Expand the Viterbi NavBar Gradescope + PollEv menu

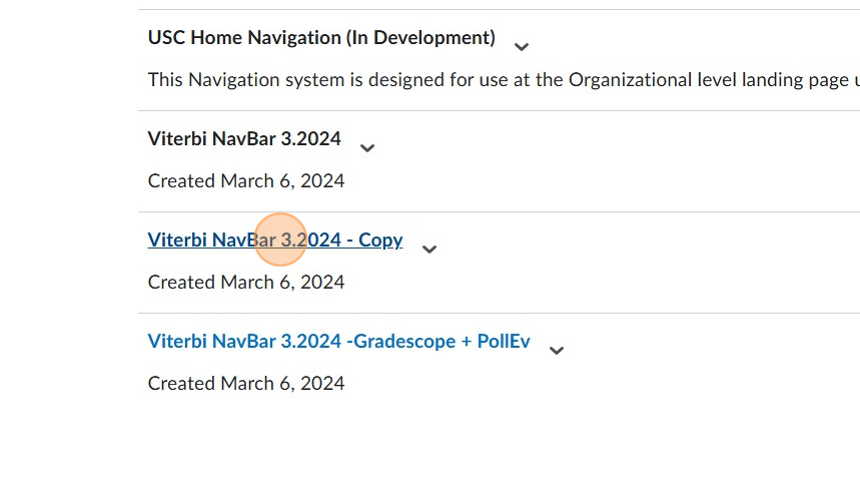click(x=556, y=350)
